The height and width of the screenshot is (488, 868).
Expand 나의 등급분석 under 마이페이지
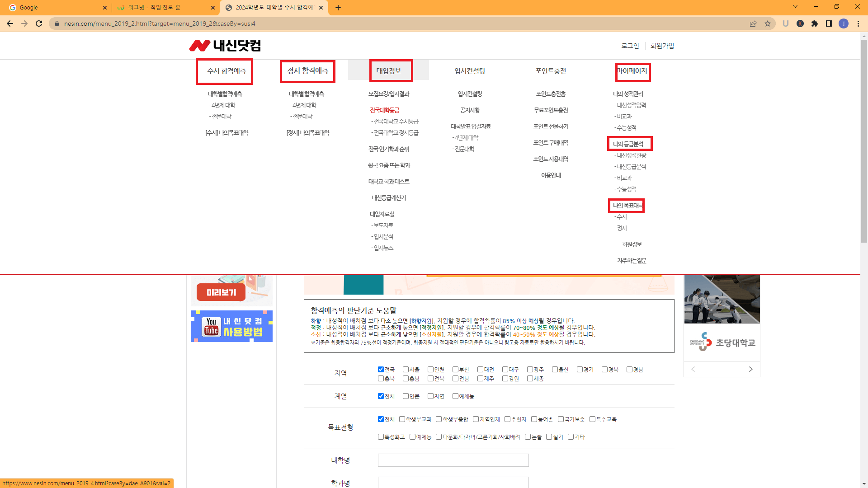point(629,143)
